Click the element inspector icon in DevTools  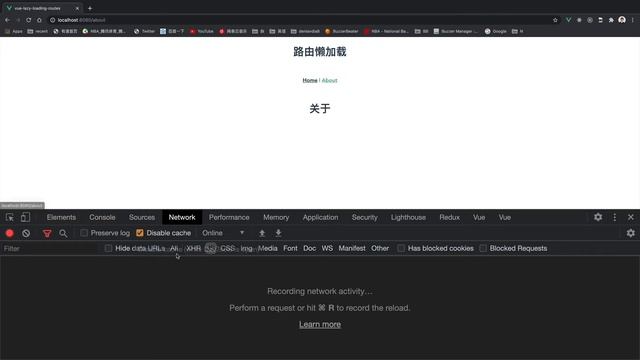point(9,218)
